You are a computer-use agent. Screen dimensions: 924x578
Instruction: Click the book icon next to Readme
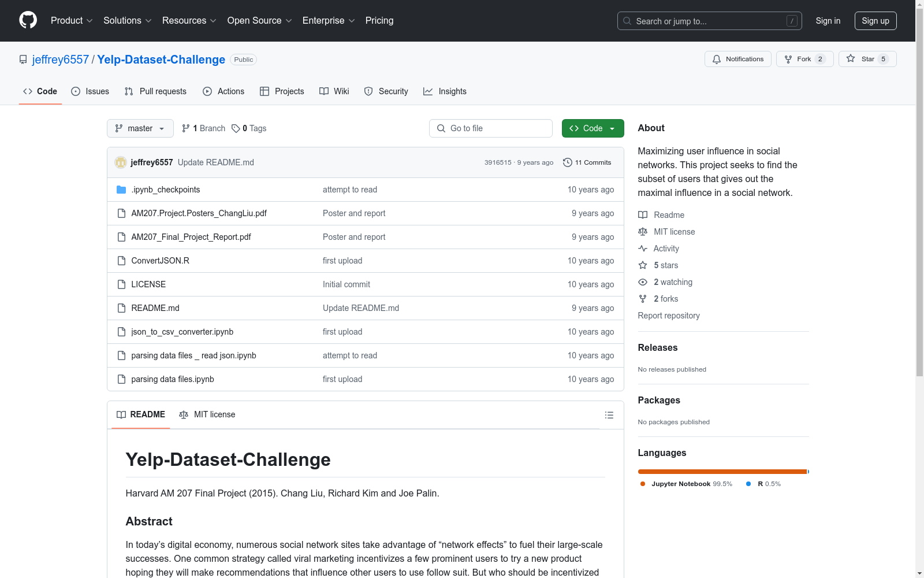[x=643, y=215]
